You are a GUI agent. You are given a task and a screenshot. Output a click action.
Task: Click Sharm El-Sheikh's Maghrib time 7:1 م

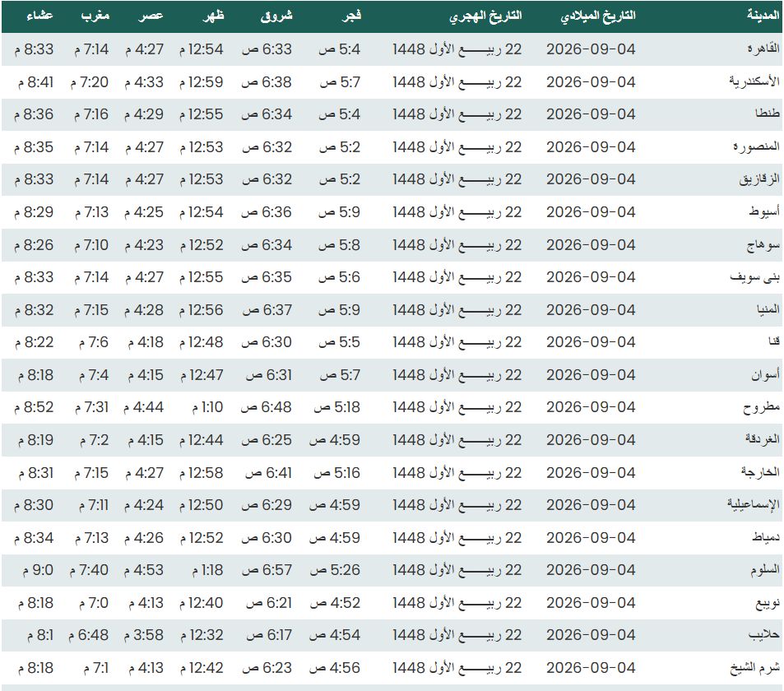[x=96, y=668]
